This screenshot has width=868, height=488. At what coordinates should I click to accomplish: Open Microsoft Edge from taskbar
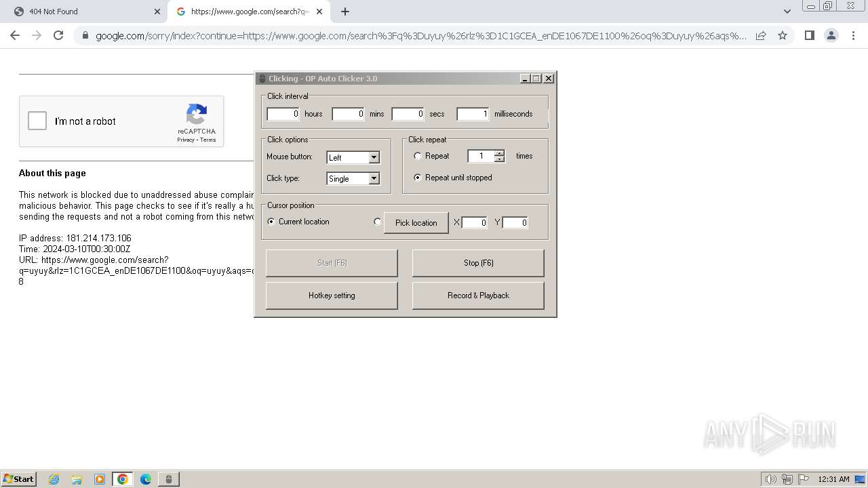pyautogui.click(x=146, y=479)
